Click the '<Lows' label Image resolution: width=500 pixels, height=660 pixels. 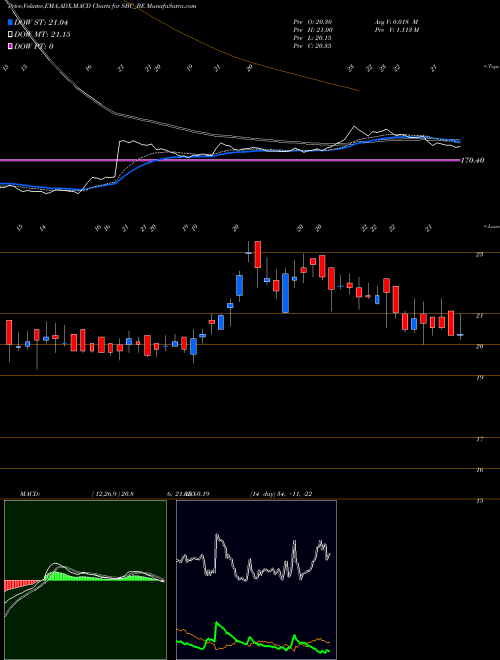point(491,226)
